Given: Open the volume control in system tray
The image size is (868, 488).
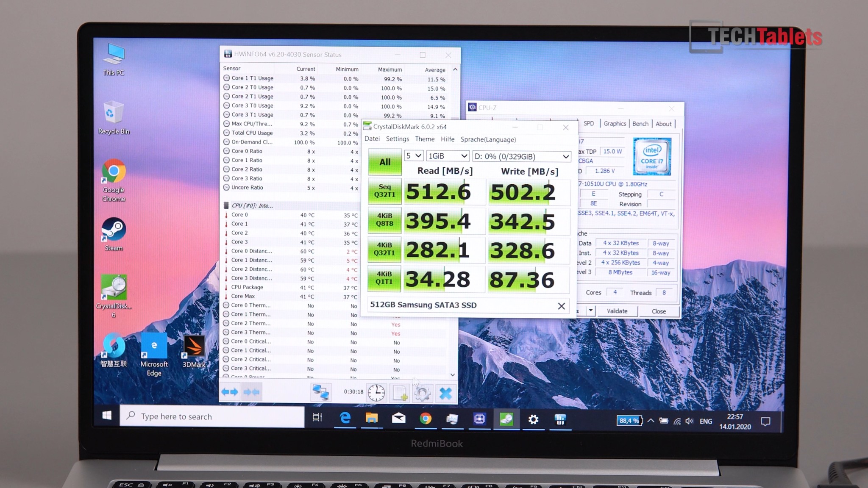Looking at the screenshot, I should click(x=690, y=421).
